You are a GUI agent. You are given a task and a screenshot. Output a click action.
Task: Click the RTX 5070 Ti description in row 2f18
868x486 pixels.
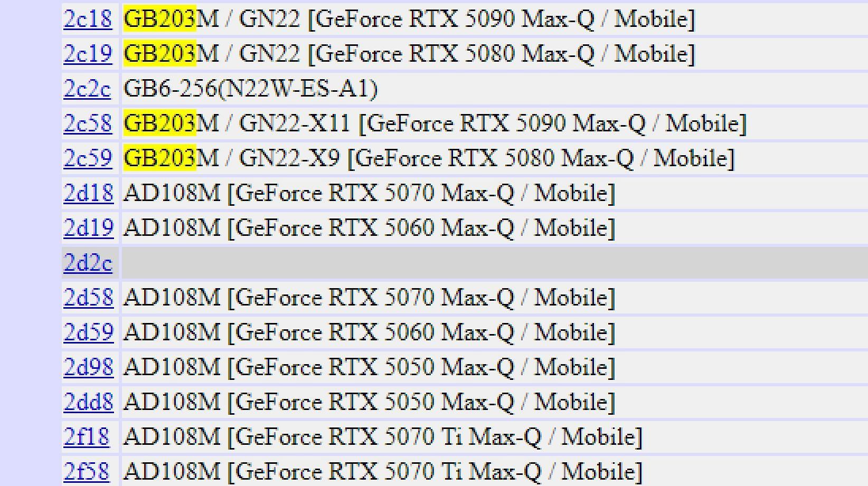click(383, 437)
